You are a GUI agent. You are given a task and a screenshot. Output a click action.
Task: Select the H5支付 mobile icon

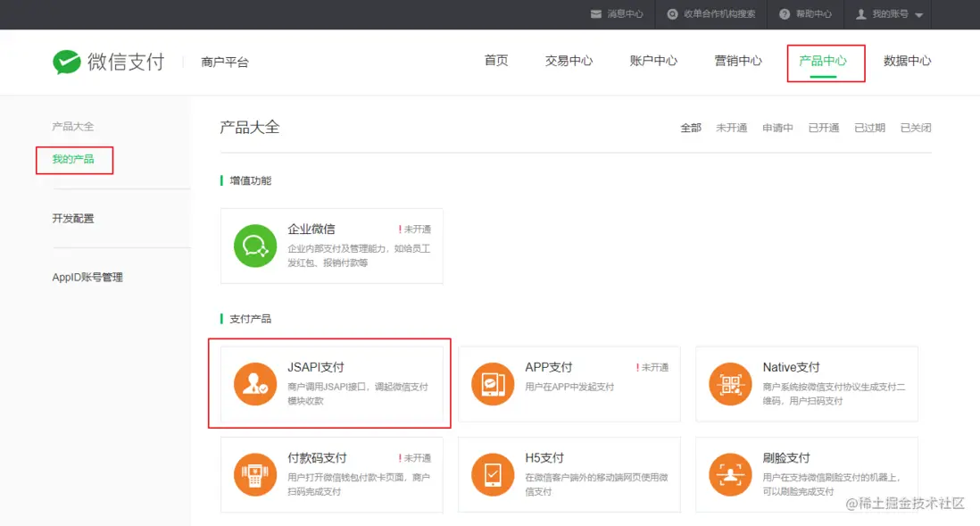493,474
